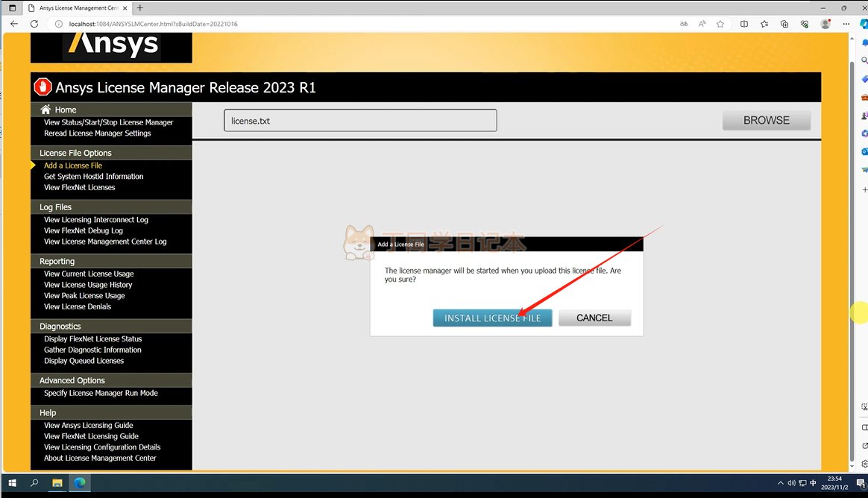Select Reread License Manager Settings
The image size is (868, 498).
coord(98,133)
